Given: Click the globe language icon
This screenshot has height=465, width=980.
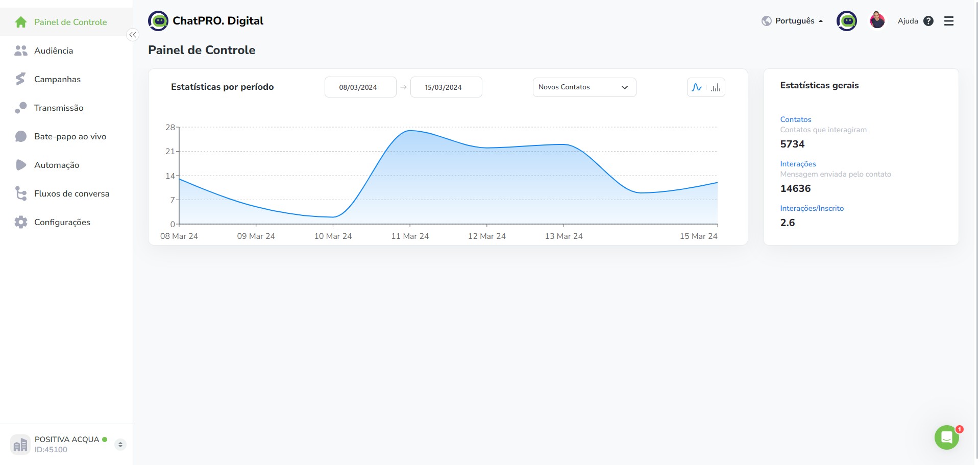Looking at the screenshot, I should [766, 21].
